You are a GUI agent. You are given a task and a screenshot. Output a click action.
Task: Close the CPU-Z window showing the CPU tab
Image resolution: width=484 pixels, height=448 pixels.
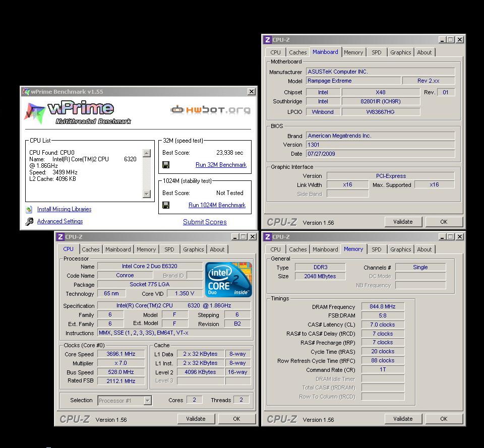point(253,237)
